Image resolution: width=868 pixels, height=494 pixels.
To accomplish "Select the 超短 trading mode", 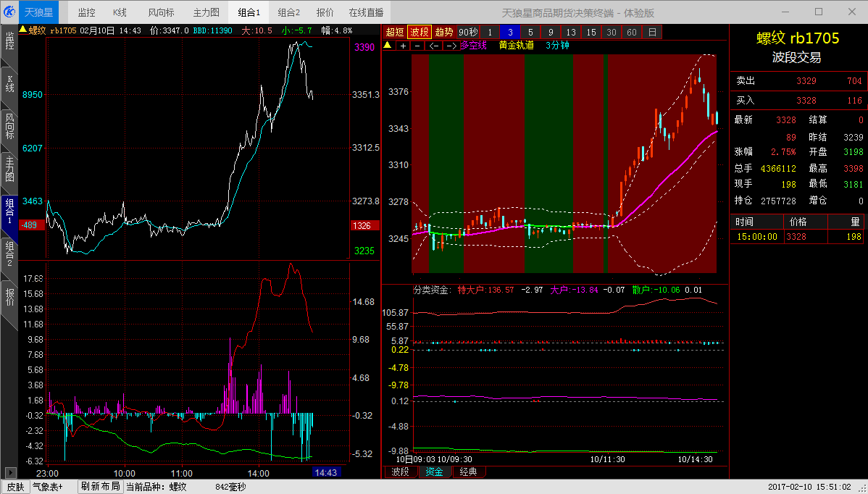I will coord(395,32).
